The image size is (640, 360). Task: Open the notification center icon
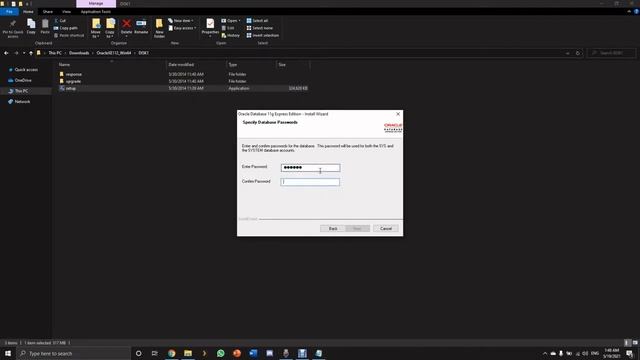(630, 353)
